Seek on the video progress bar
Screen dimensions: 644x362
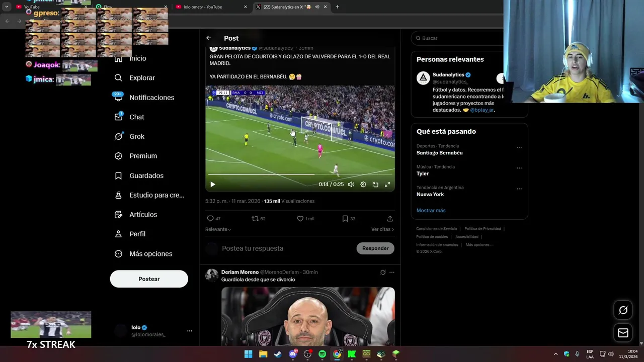(300, 174)
